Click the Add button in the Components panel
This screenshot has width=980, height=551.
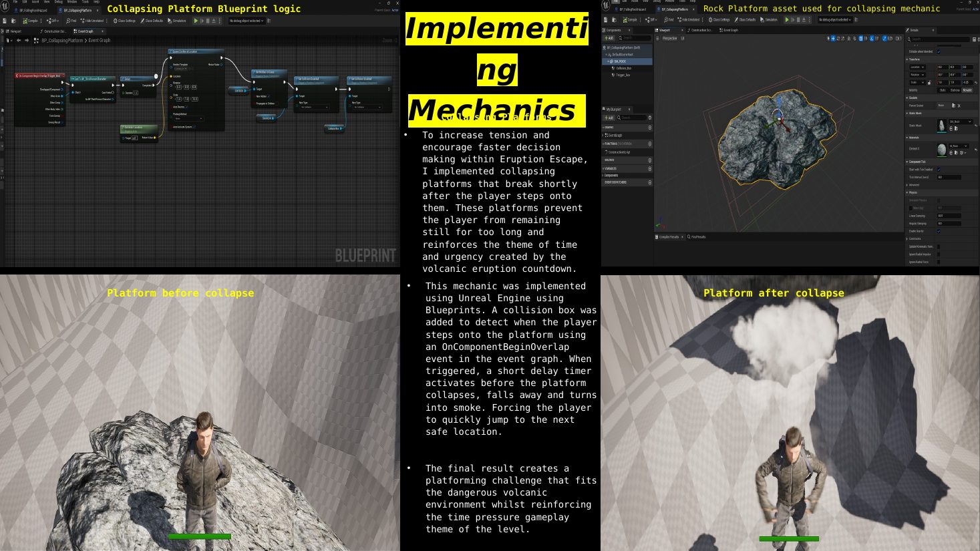tap(609, 38)
